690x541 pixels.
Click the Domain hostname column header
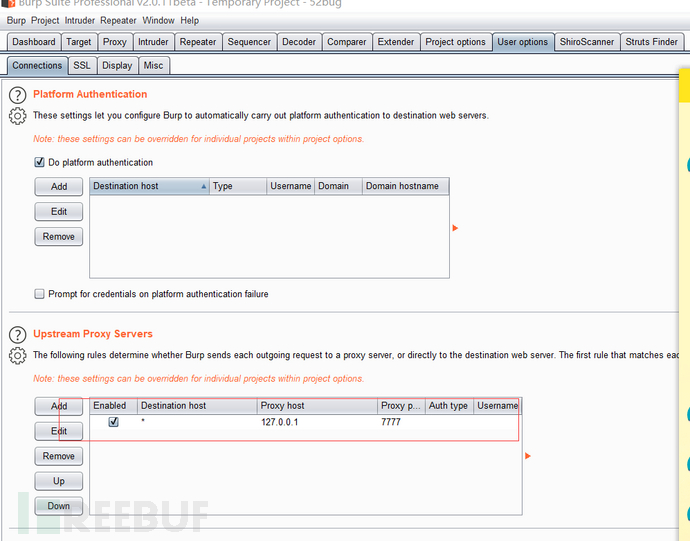405,186
